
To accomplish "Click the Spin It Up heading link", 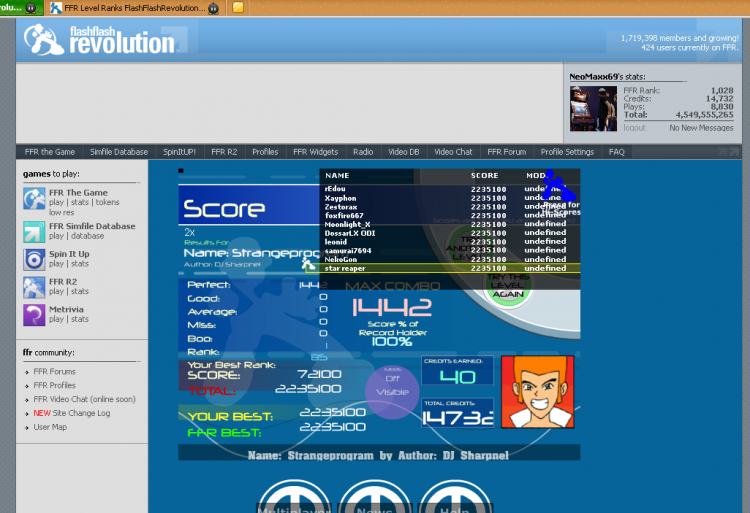I will (69, 254).
